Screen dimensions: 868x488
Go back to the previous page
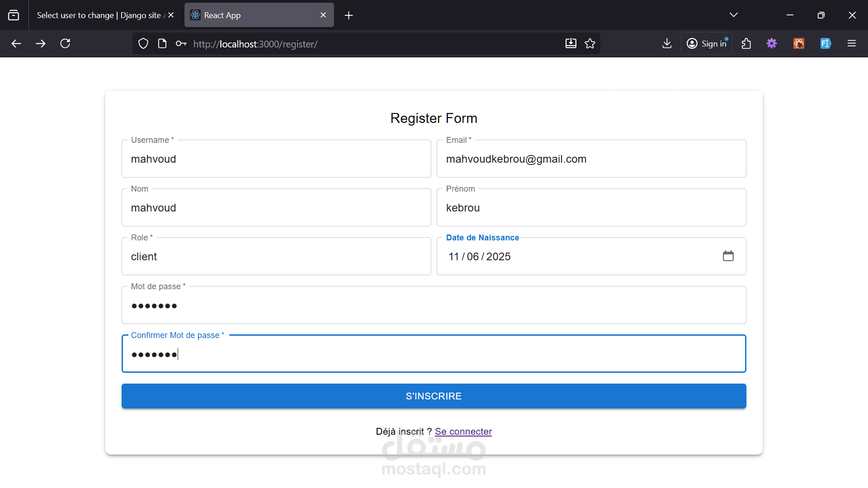point(16,44)
